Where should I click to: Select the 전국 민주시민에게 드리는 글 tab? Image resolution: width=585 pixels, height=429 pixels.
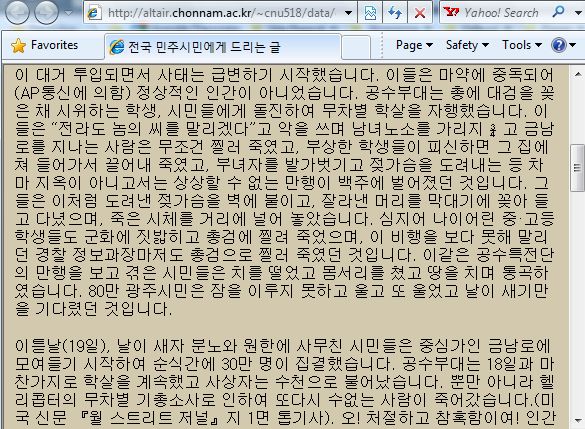click(223, 47)
